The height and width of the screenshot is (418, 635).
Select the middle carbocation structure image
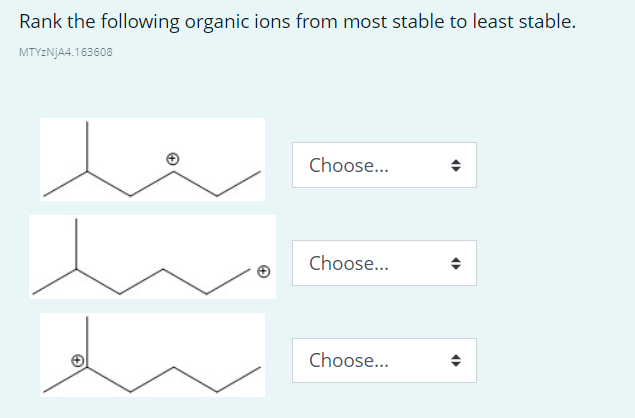coord(153,257)
